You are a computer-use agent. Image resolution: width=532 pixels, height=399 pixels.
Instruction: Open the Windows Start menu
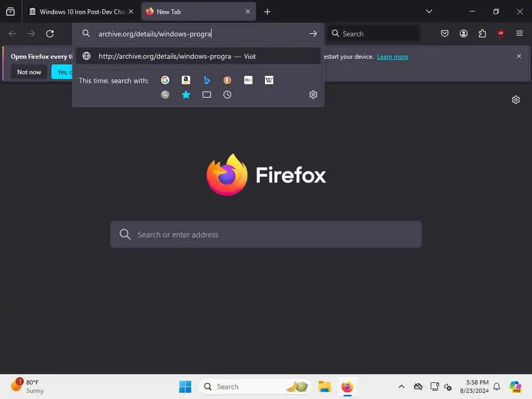click(185, 387)
